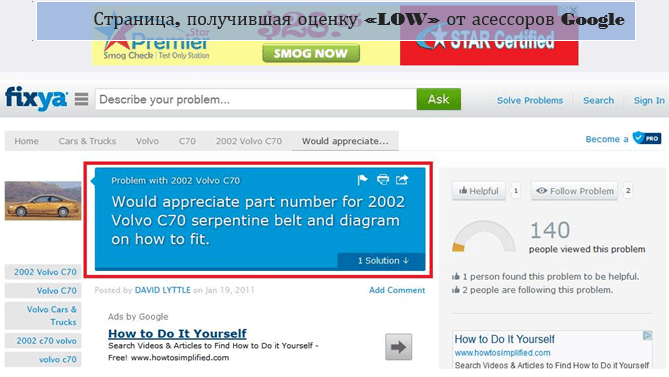Click the print icon in problem box
669x377 pixels.
(x=383, y=180)
